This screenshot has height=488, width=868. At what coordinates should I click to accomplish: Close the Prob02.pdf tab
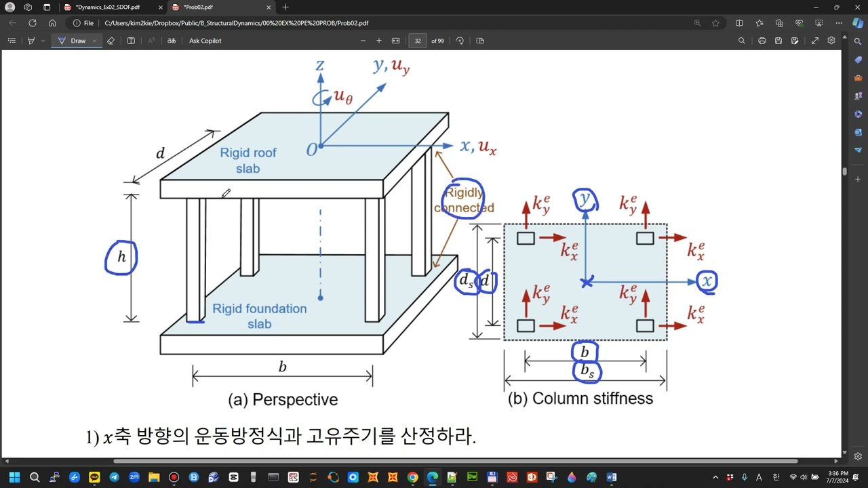point(269,7)
